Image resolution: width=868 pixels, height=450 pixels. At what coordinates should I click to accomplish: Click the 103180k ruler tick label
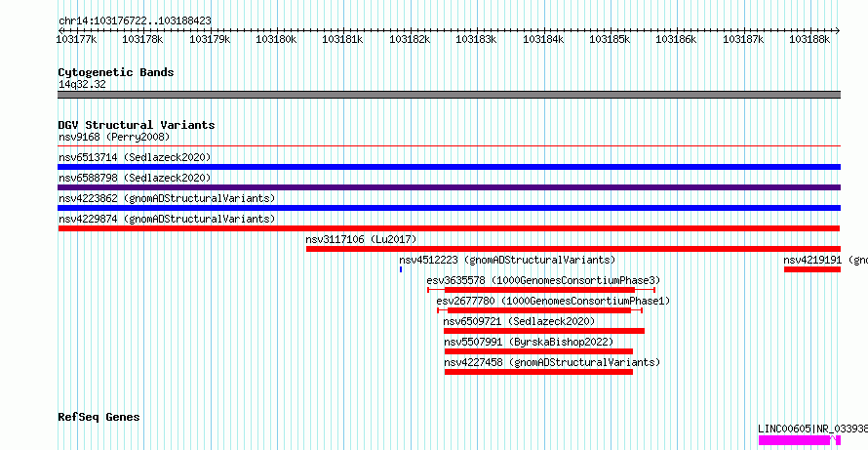click(277, 39)
